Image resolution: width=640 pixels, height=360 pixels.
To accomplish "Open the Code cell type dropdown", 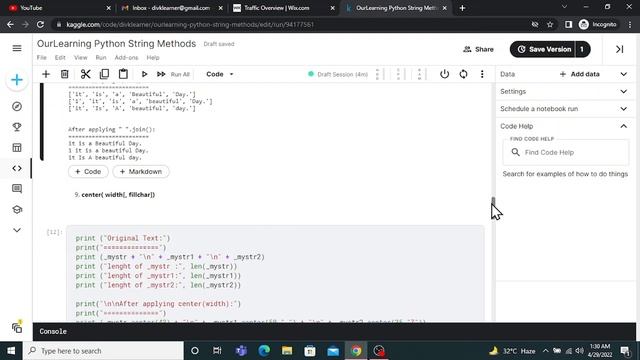I will coord(220,74).
